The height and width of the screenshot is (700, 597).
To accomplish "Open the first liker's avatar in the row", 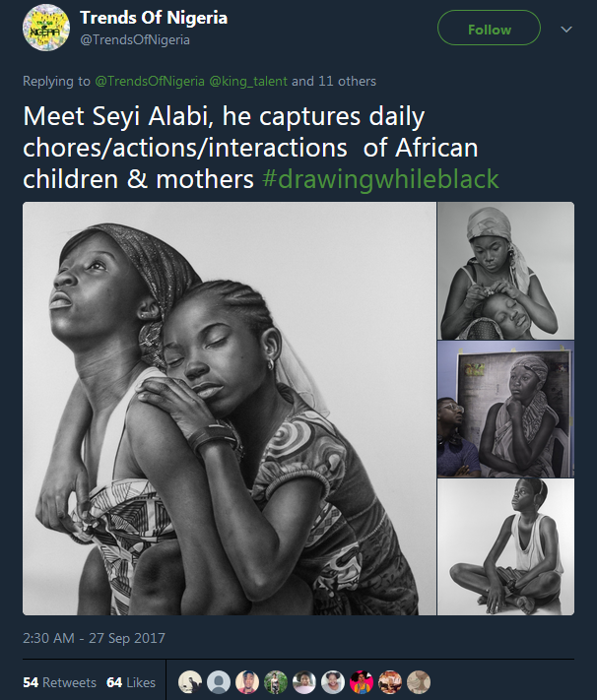I will [190, 682].
